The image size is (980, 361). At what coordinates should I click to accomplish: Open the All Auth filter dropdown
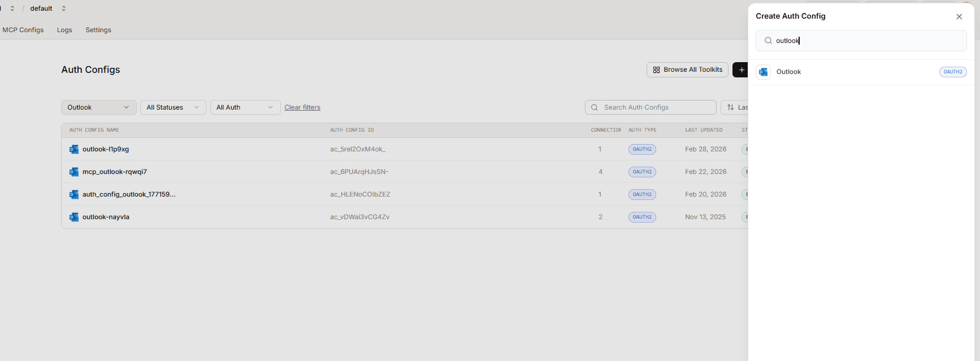[x=245, y=107]
